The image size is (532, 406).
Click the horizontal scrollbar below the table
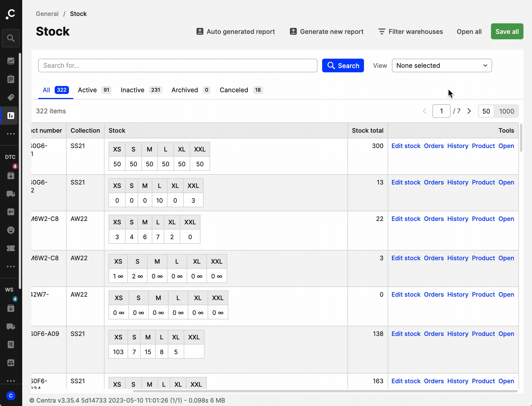click(325, 391)
